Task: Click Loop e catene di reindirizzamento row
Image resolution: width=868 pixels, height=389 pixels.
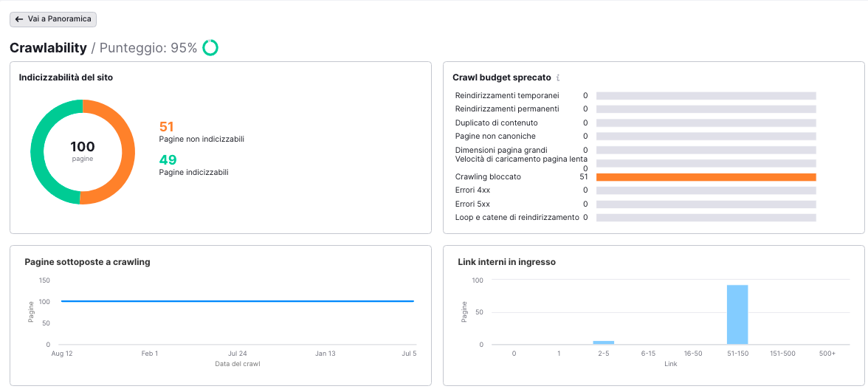Action: click(517, 218)
